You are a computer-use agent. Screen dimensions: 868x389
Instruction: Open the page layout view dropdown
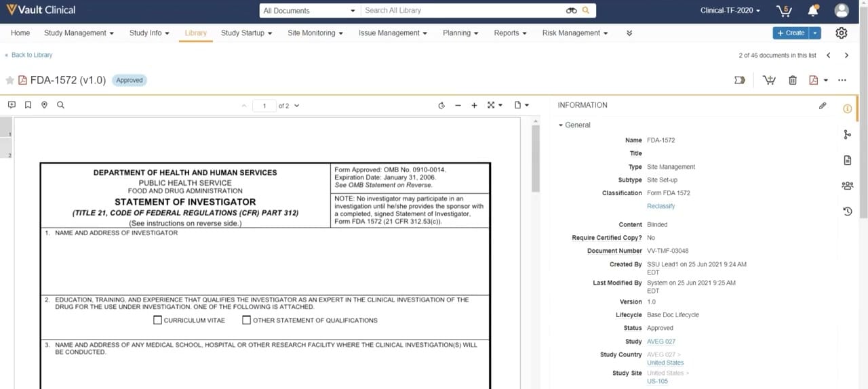[521, 106]
